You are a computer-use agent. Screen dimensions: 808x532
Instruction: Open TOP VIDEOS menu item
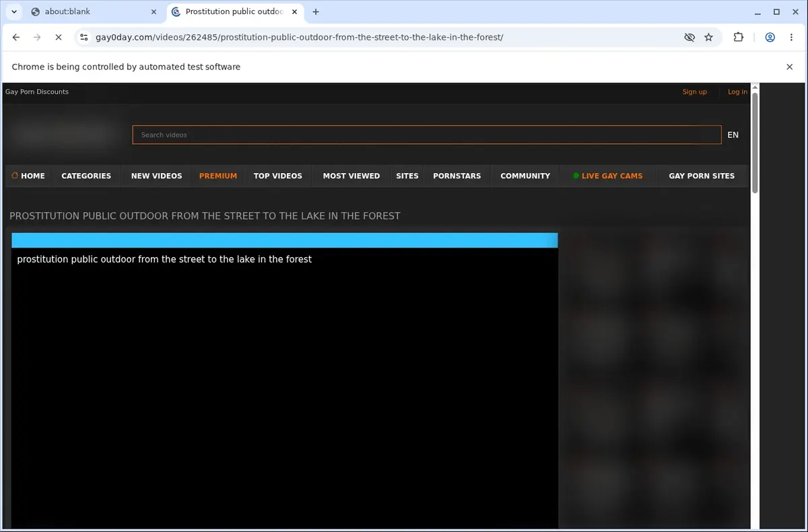coord(277,176)
